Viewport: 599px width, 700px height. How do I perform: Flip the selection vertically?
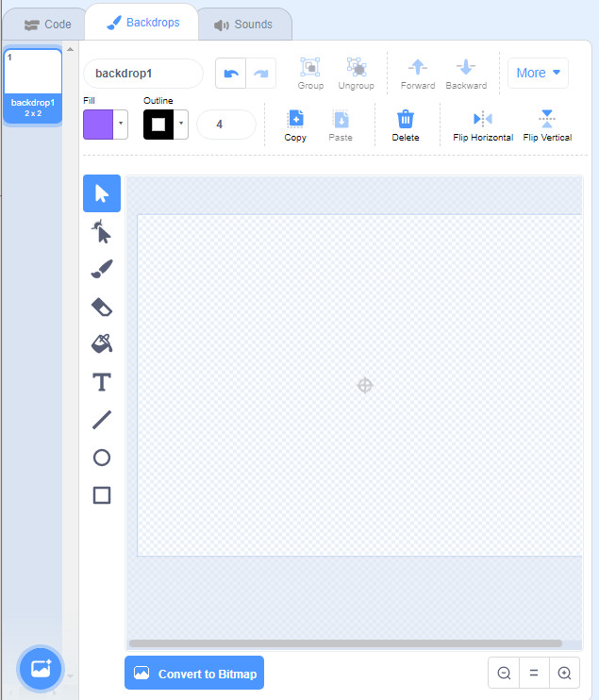click(547, 125)
